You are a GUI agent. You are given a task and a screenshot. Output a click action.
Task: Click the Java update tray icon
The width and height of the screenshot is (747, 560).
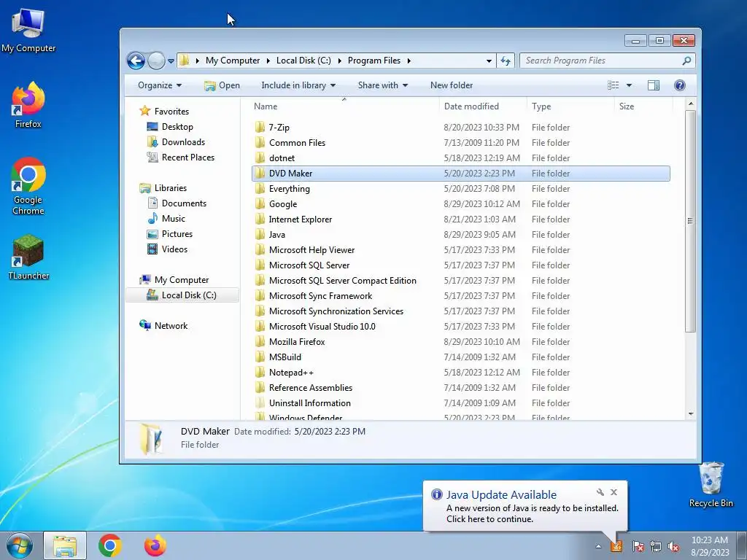[x=616, y=545]
